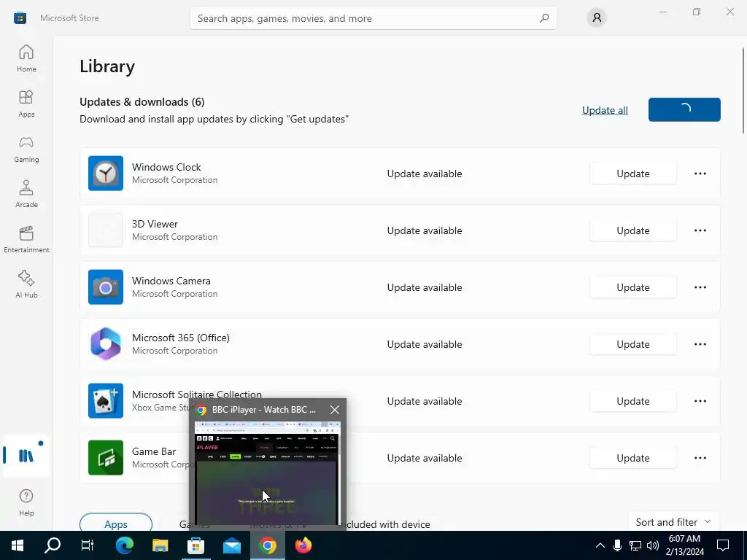Viewport: 747px width, 560px height.
Task: Launch Firefox from taskbar
Action: point(303,545)
